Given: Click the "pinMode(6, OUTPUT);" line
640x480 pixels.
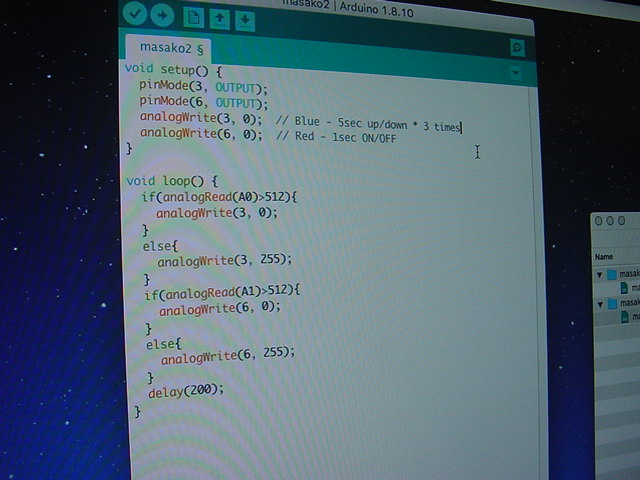Looking at the screenshot, I should click(x=204, y=102).
